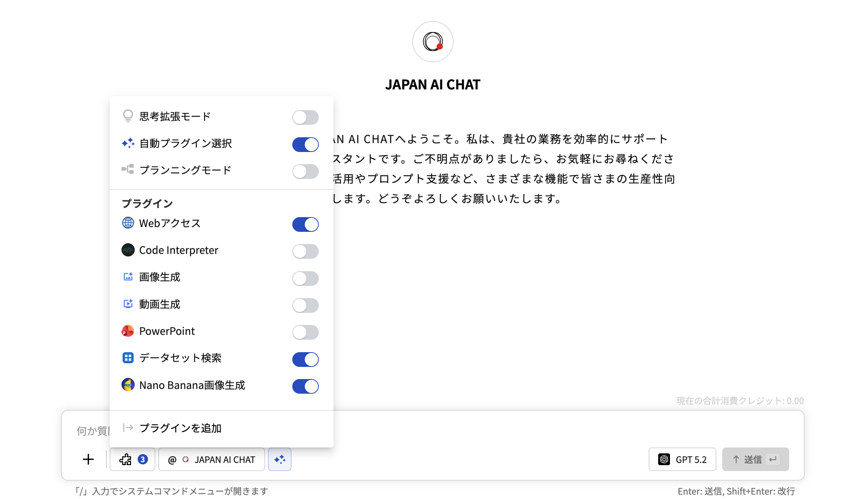Turn off the Webアクセス toggle

pyautogui.click(x=305, y=224)
